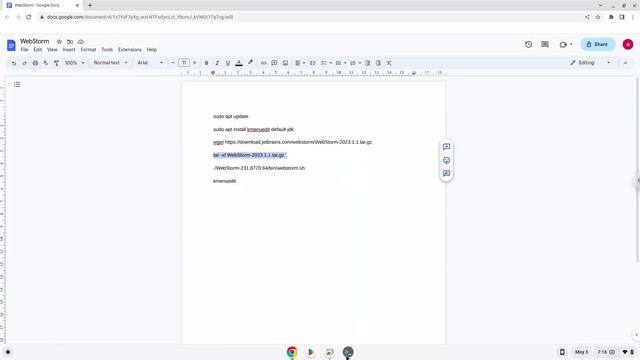This screenshot has width=640, height=360.
Task: Click the Spell check icon
Action: pyautogui.click(x=46, y=63)
